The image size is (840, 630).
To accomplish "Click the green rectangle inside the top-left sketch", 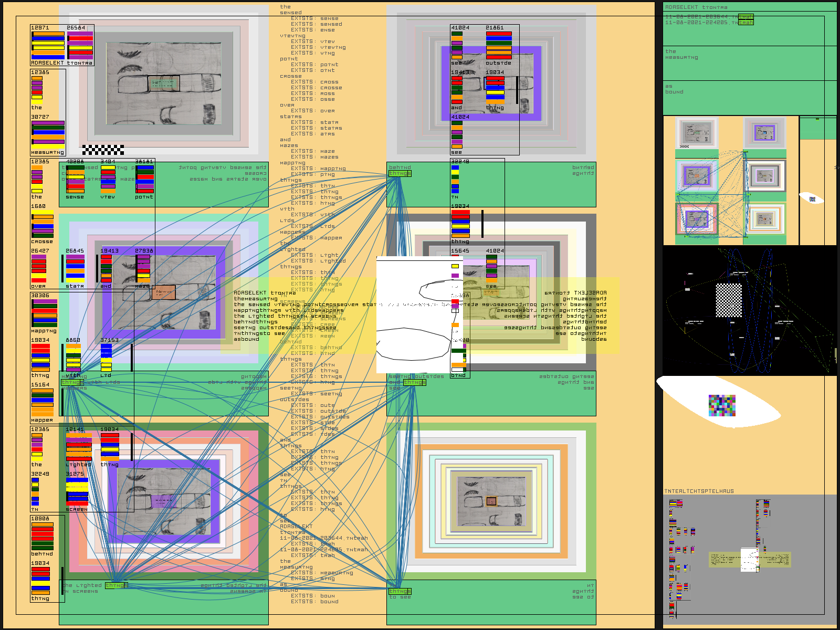I will point(164,83).
